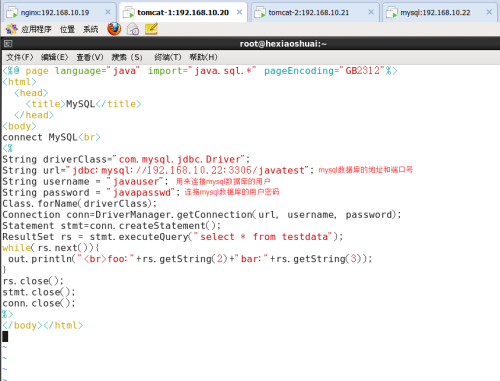This screenshot has width=500, height=381.
Task: Select the tomcat-1:192.168.10.20 tab
Action: coord(183,13)
